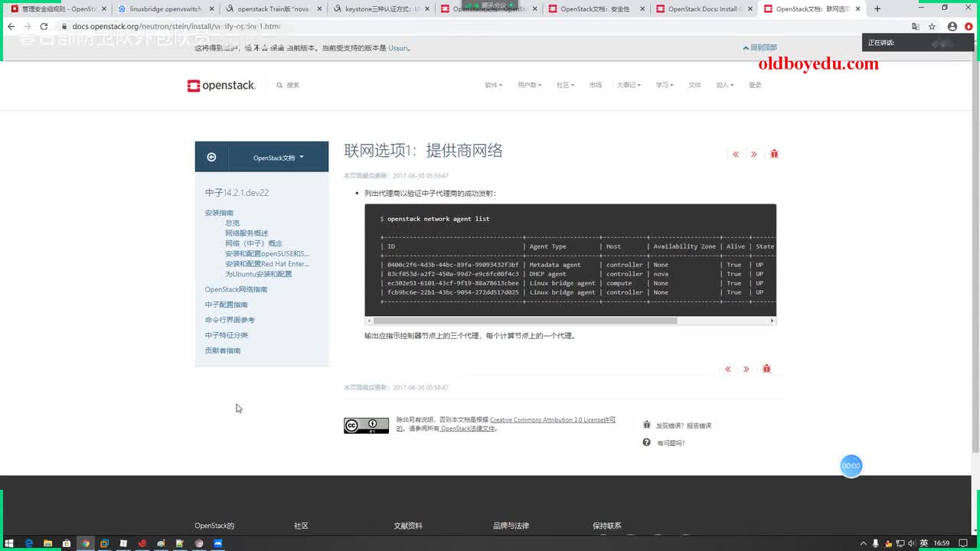Image resolution: width=980 pixels, height=551 pixels.
Task: Click the translate page icon in address bar
Action: (x=915, y=26)
